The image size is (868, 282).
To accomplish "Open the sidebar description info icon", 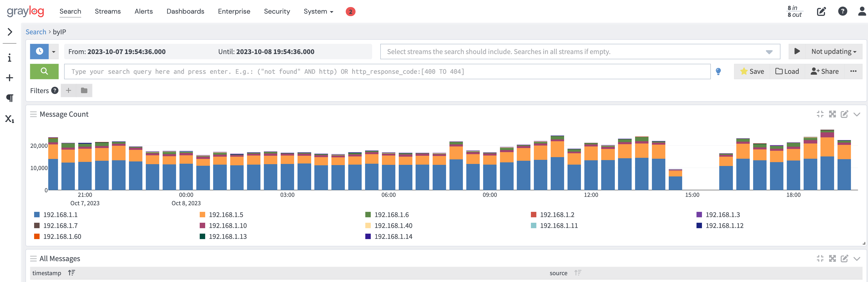I will (x=9, y=58).
